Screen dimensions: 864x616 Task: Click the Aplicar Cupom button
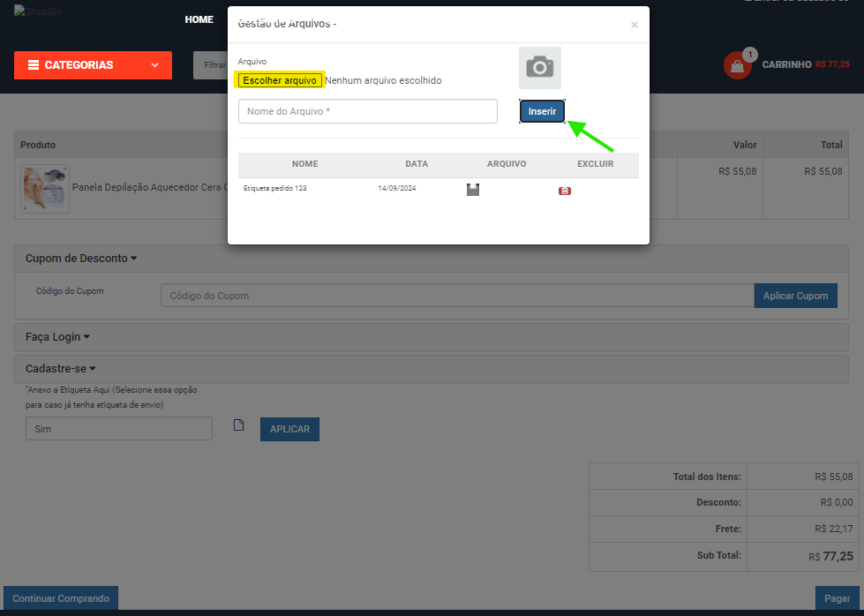(x=795, y=296)
